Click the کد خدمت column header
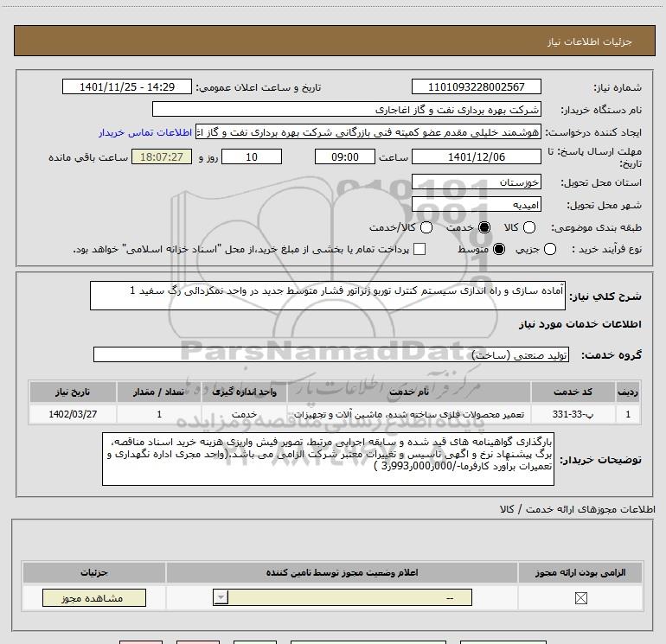Screen dimensions: 666x644 pyautogui.click(x=573, y=392)
